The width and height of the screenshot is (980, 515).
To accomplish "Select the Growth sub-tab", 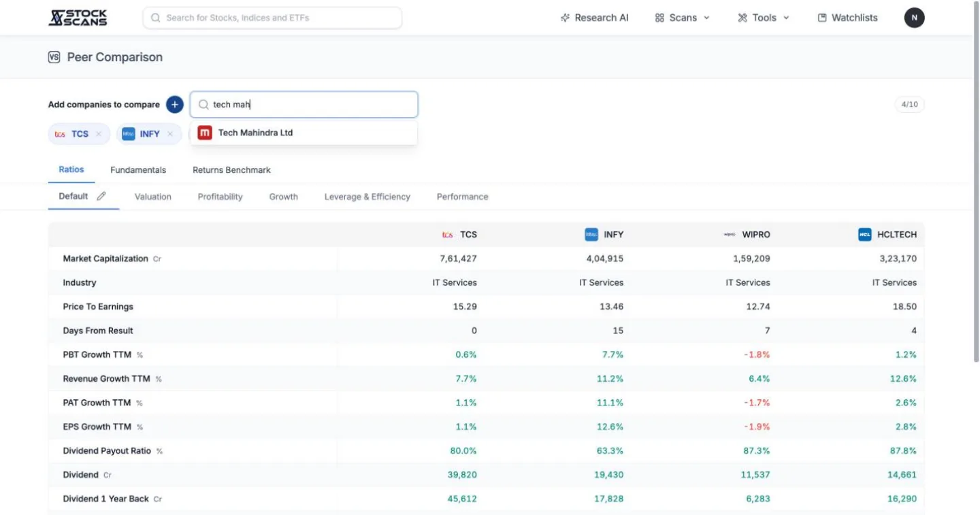I will click(x=283, y=197).
